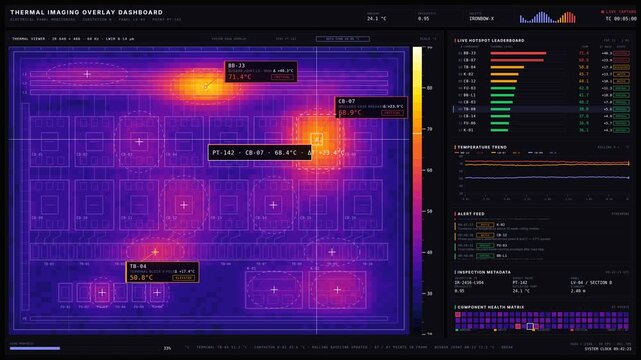Select the crosshair marker on breaker CB-14
641x360 pixels.
click(273, 205)
